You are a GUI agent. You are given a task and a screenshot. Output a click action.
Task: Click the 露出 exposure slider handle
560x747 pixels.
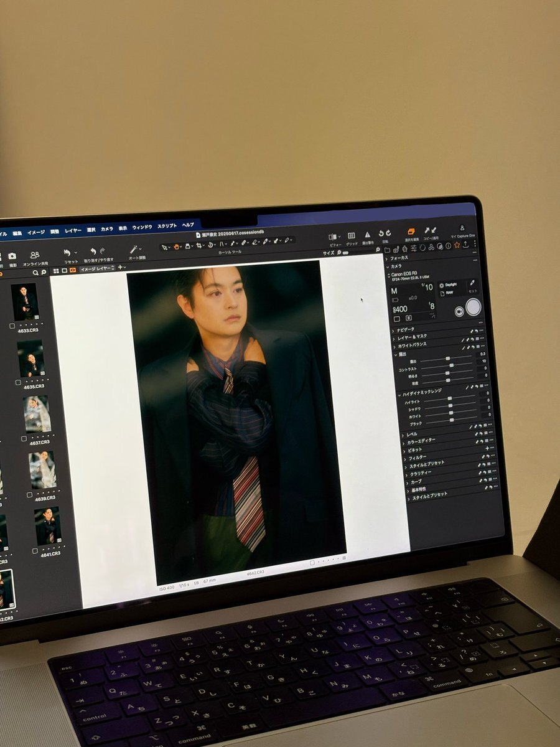(x=448, y=358)
